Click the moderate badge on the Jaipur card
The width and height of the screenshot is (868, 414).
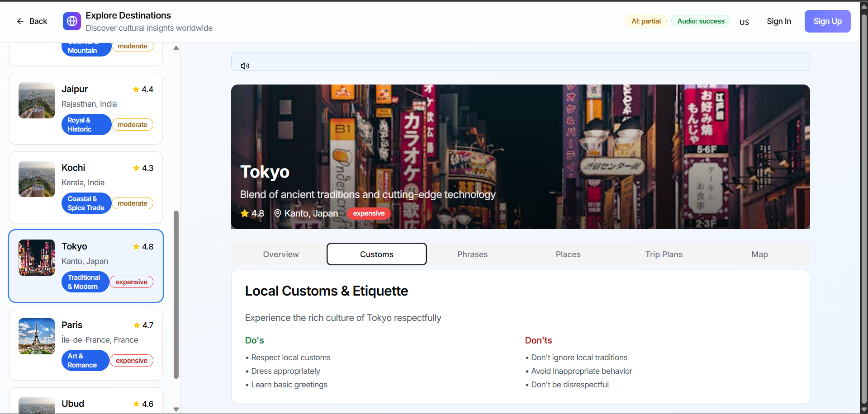[133, 125]
